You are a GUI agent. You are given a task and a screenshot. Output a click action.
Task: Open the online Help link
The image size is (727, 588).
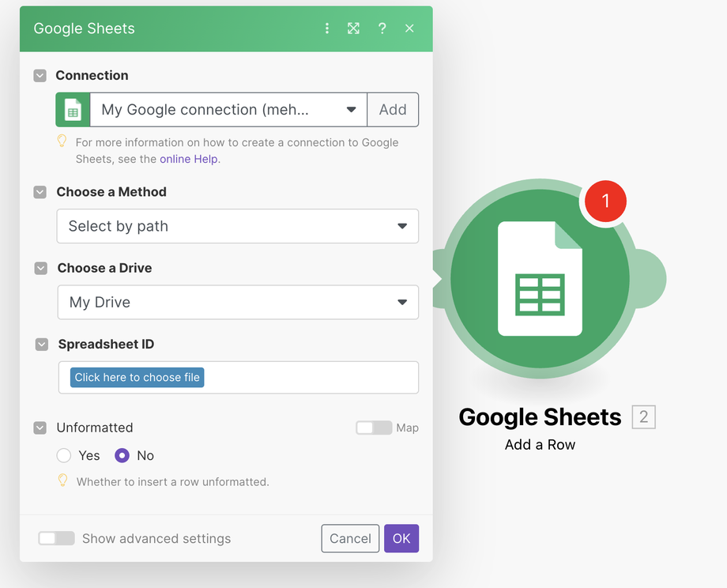[x=189, y=159]
